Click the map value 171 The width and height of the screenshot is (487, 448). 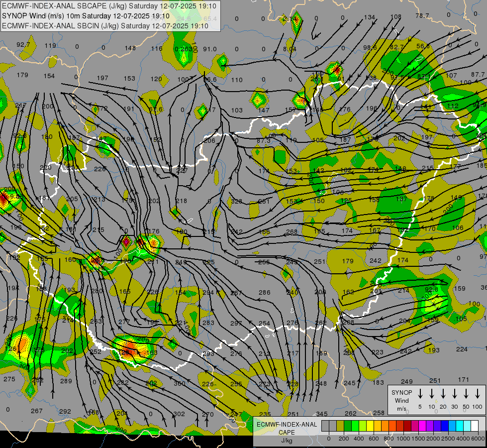click(x=464, y=380)
